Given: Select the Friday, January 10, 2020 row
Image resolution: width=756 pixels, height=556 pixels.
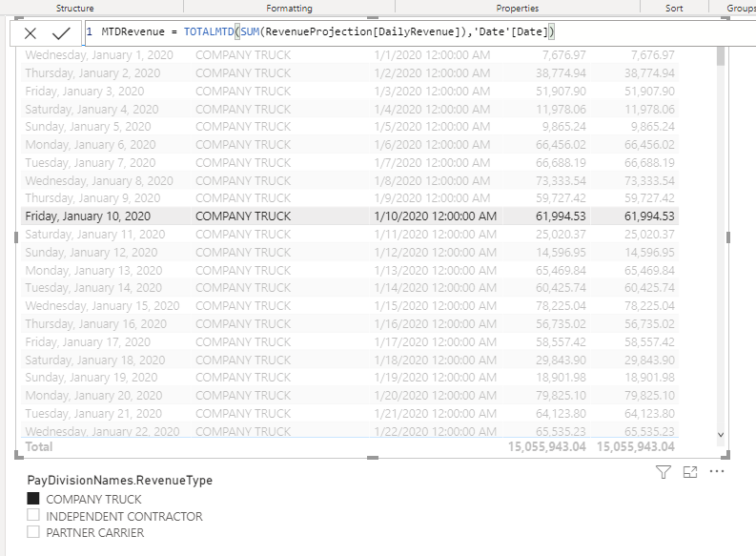Looking at the screenshot, I should point(350,216).
